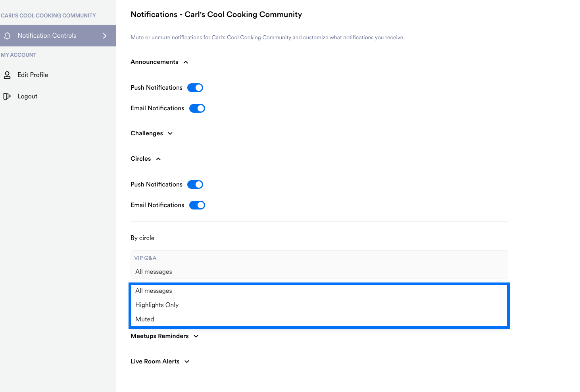Click the mute or unmute description text
The height and width of the screenshot is (392, 580).
coord(267,38)
